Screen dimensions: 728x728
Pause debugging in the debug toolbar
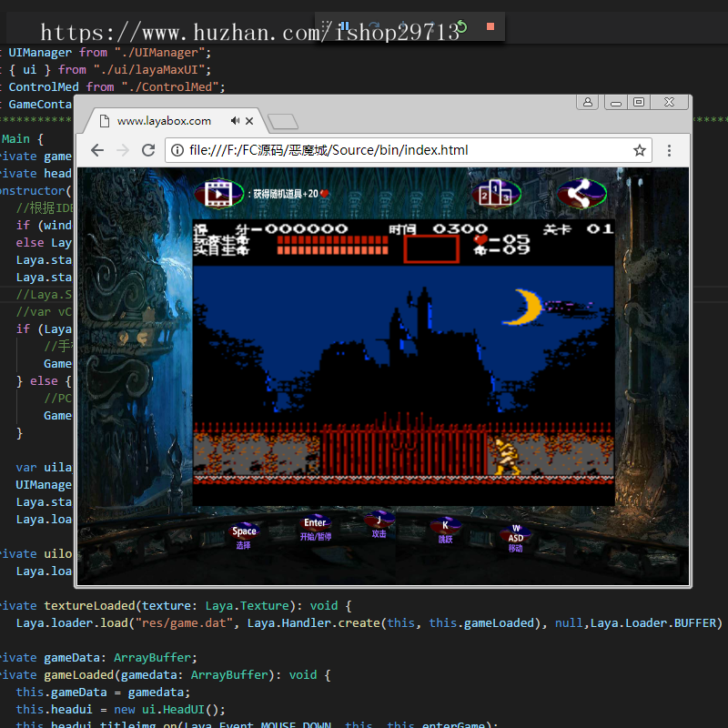point(344,26)
